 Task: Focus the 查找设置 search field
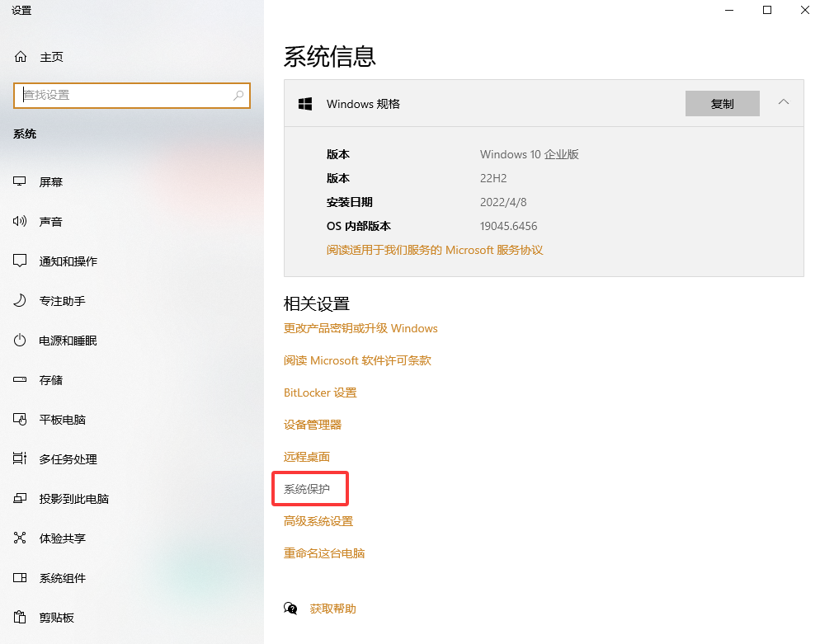pos(132,95)
